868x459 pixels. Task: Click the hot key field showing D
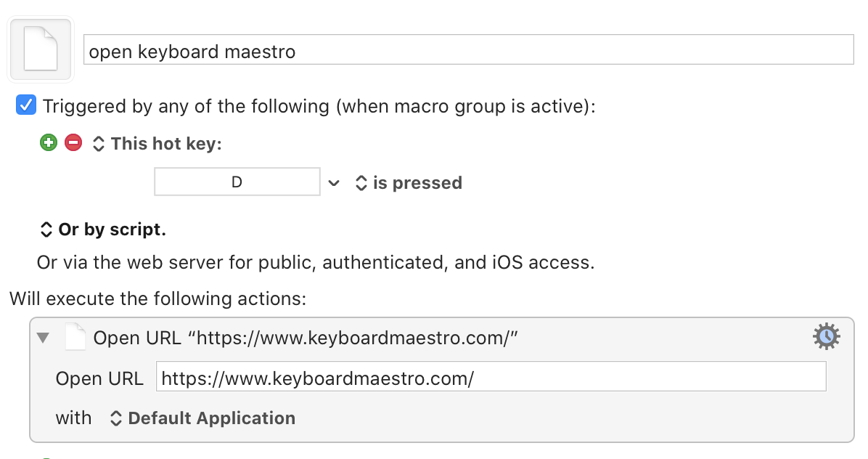pos(237,182)
